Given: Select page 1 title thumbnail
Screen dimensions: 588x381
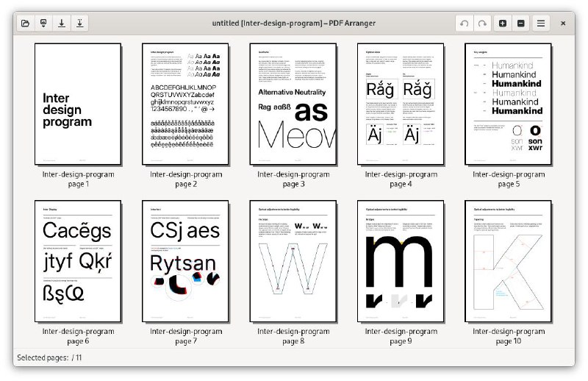Looking at the screenshot, I should pyautogui.click(x=77, y=104).
